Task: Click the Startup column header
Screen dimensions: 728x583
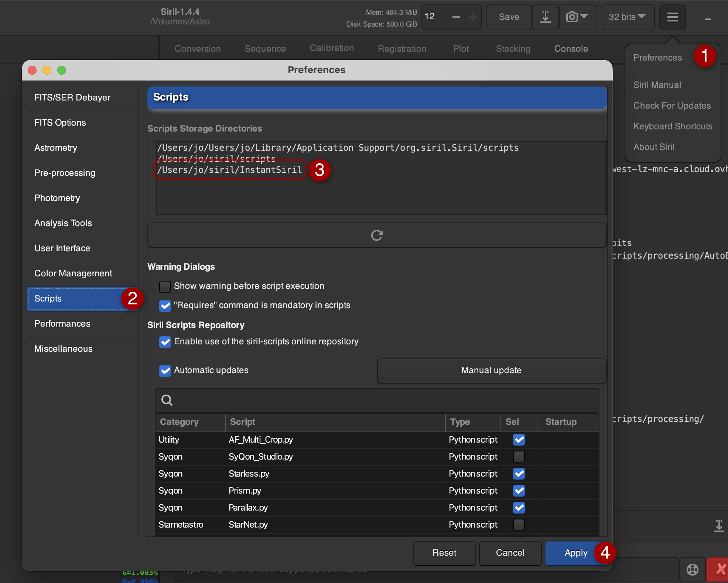Action: (x=568, y=422)
